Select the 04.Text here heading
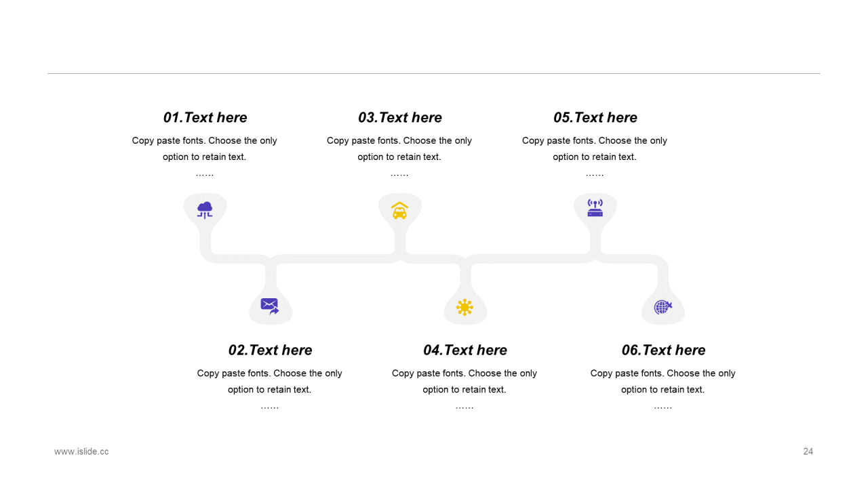 (465, 350)
